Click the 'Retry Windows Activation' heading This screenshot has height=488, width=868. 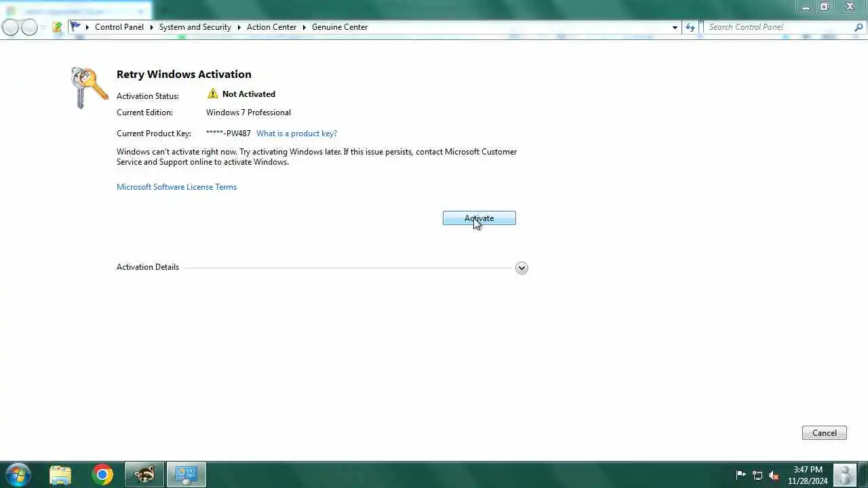(x=184, y=75)
